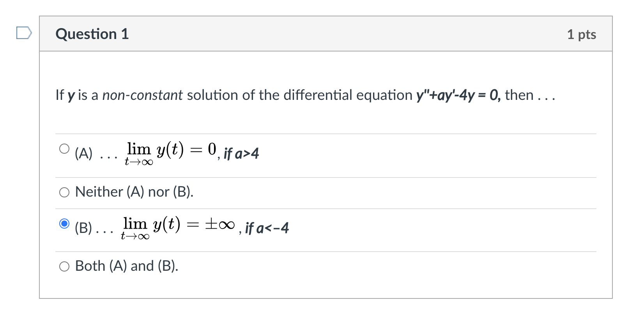Select radio button for answer (A)
This screenshot has width=644, height=316.
[64, 148]
